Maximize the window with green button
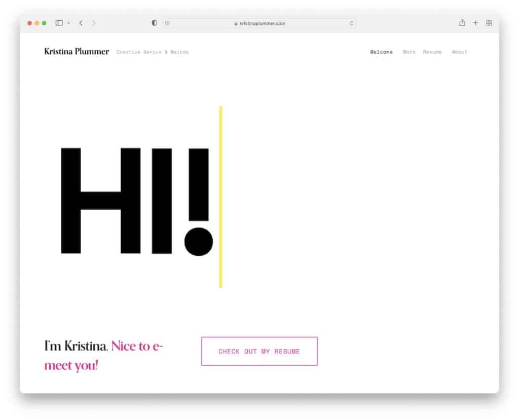 (x=44, y=23)
